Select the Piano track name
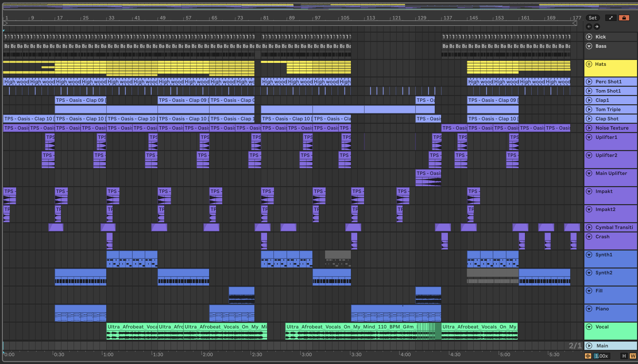Screen dimensions: 638x364 pos(602,308)
